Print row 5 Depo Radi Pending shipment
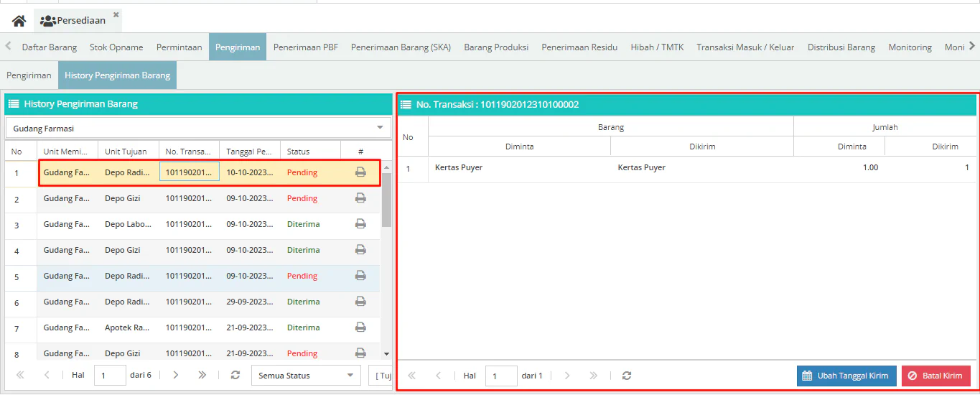 coord(360,276)
